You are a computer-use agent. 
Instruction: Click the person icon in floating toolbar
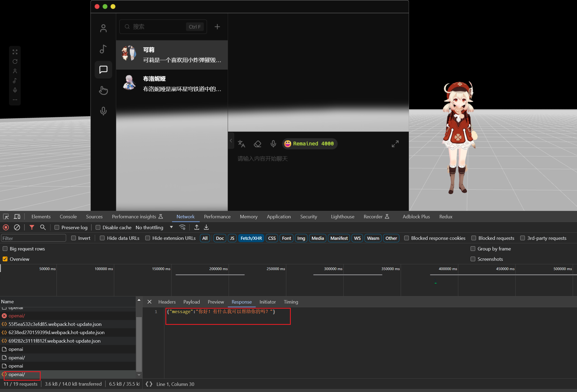[15, 71]
